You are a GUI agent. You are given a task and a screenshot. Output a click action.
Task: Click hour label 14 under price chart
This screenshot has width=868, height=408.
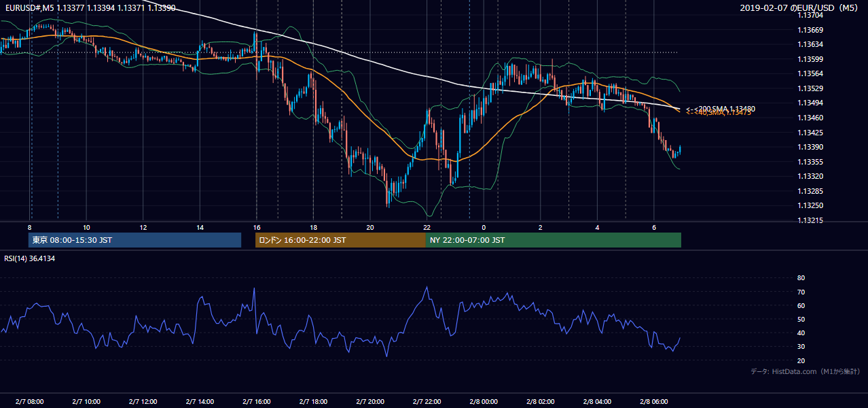[200, 227]
